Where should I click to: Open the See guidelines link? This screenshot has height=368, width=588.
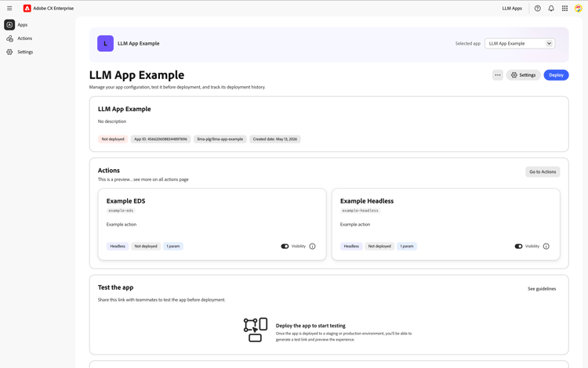(x=542, y=289)
